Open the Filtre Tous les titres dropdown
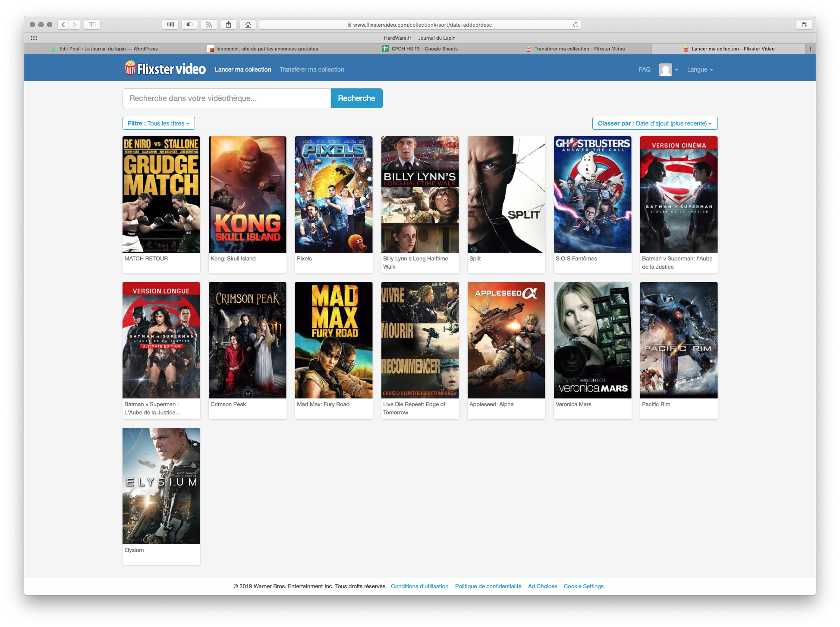The image size is (840, 627). click(158, 123)
